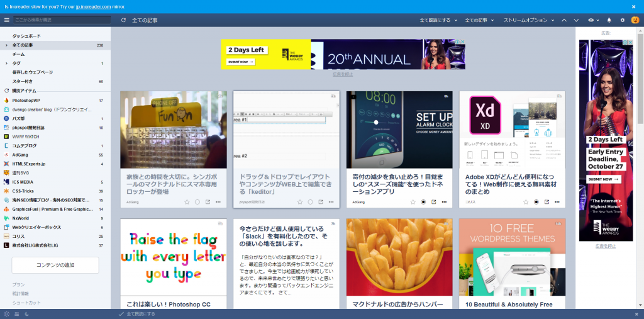The width and height of the screenshot is (644, 319).
Task: Open the eye view-mode dropdown
Action: pyautogui.click(x=594, y=20)
